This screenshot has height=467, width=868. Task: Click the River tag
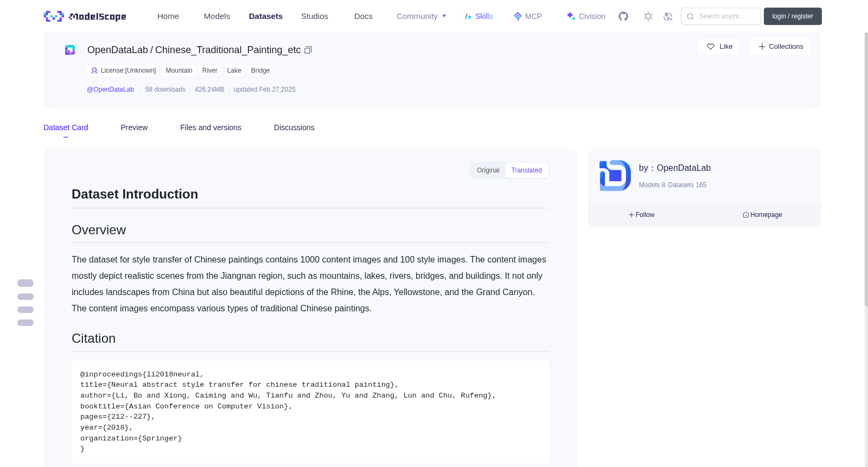pyautogui.click(x=210, y=71)
